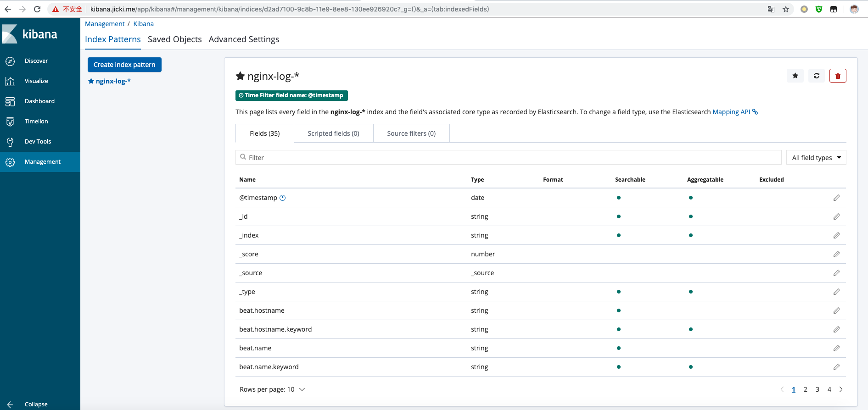Viewport: 868px width, 410px height.
Task: Edit the @timestamp field pencil icon
Action: [836, 198]
